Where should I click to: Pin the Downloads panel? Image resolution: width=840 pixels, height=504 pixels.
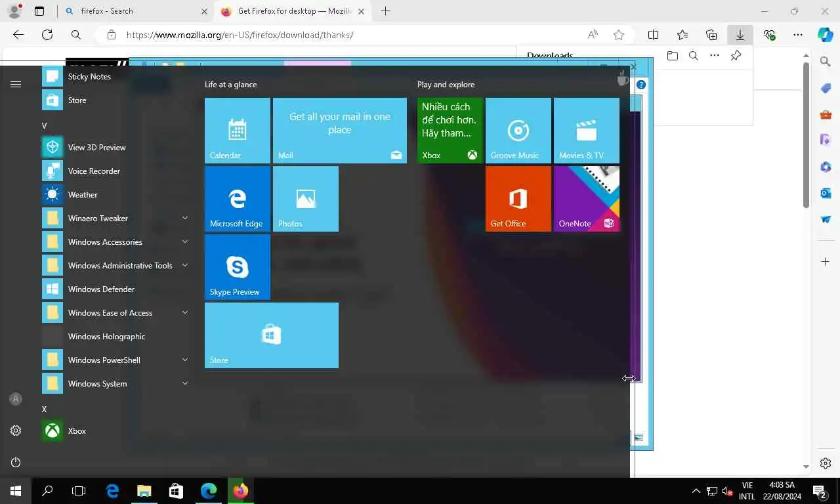(736, 56)
